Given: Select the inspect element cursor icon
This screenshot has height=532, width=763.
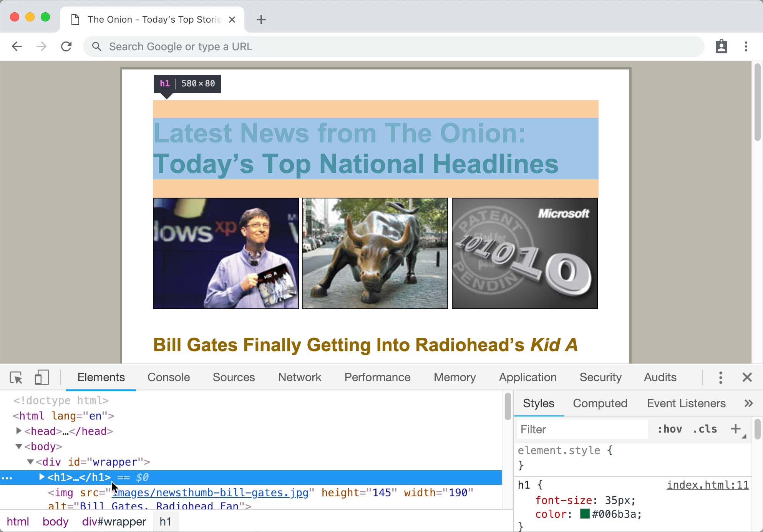Looking at the screenshot, I should coord(16,378).
